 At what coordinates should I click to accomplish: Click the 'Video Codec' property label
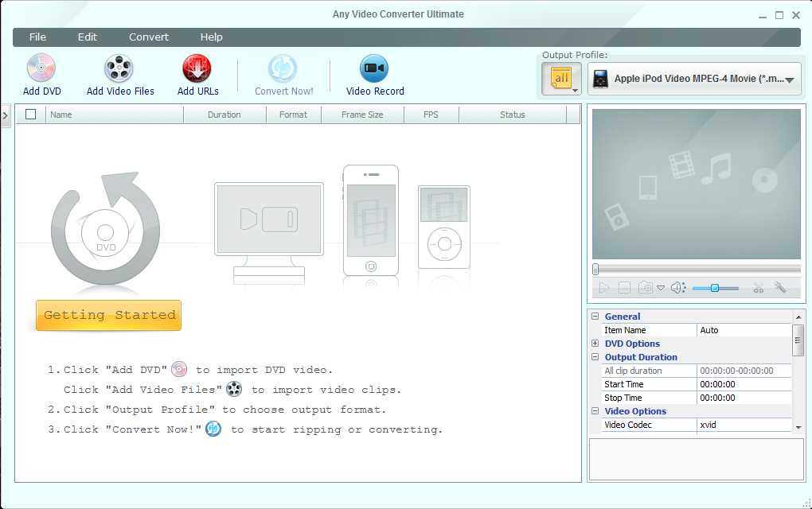click(x=628, y=425)
